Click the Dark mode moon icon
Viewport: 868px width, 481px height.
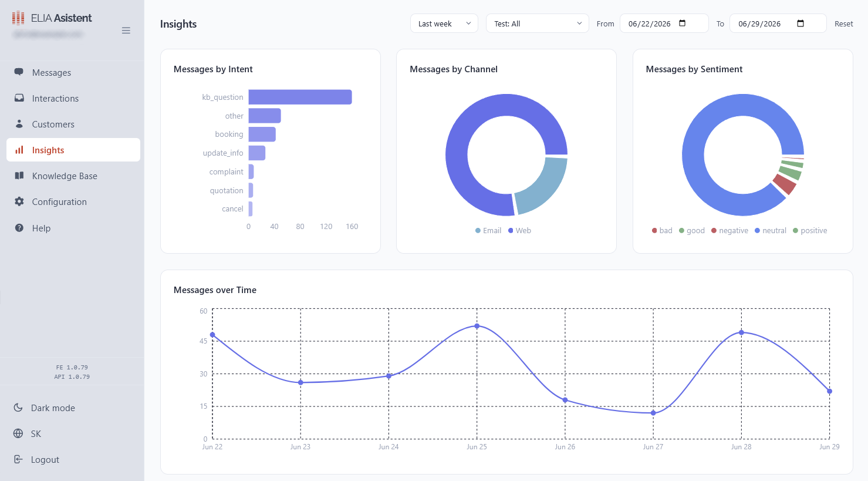tap(18, 408)
